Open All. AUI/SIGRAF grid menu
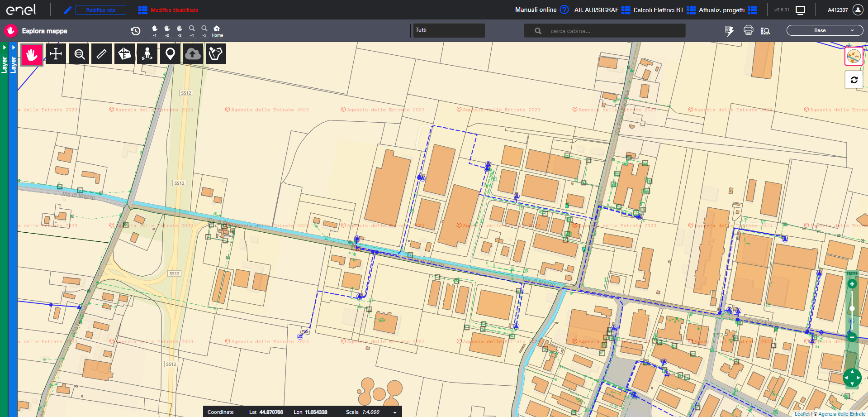Image resolution: width=868 pixels, height=417 pixels. (626, 10)
